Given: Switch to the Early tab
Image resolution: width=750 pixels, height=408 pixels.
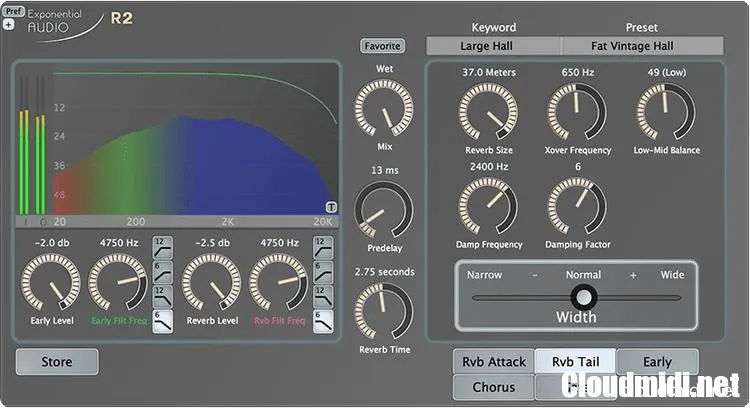Looking at the screenshot, I should click(657, 362).
